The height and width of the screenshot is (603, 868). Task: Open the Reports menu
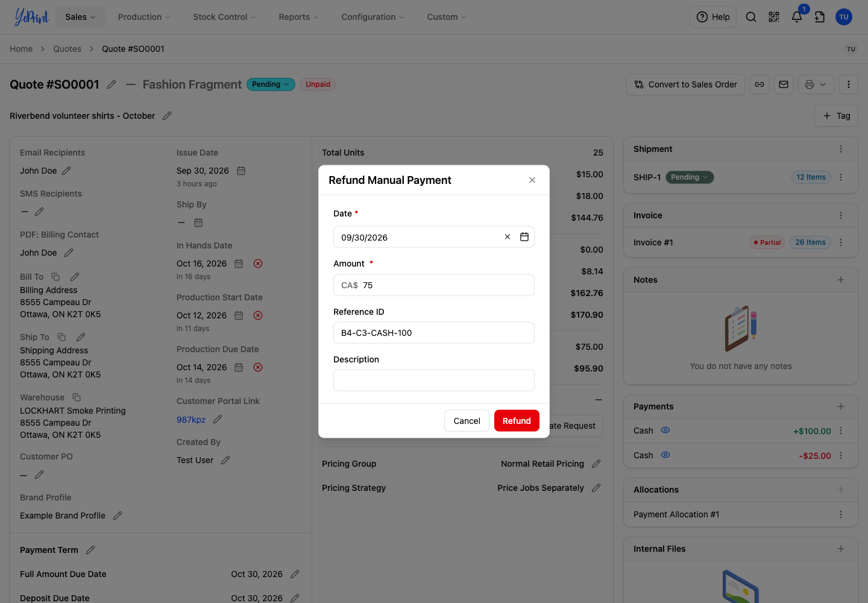(x=298, y=17)
